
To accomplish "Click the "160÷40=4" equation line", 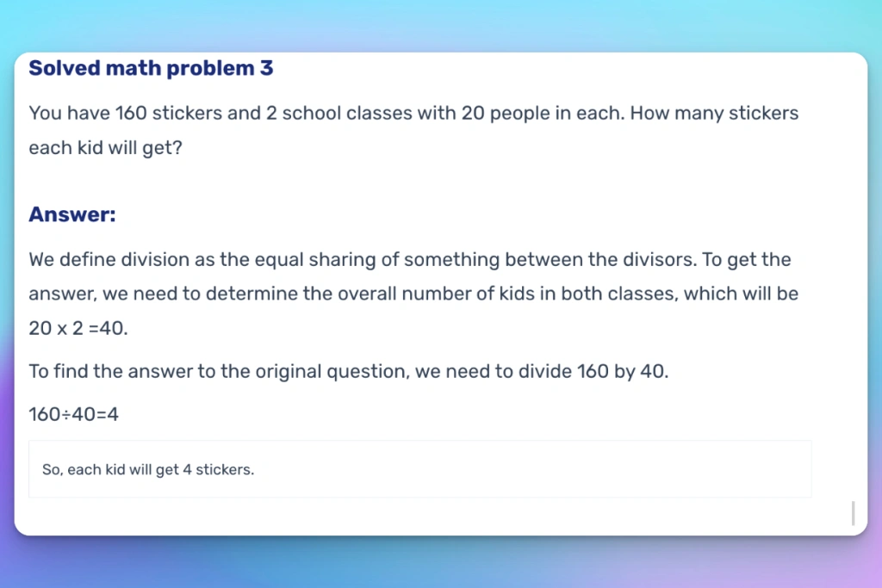I will click(x=73, y=414).
